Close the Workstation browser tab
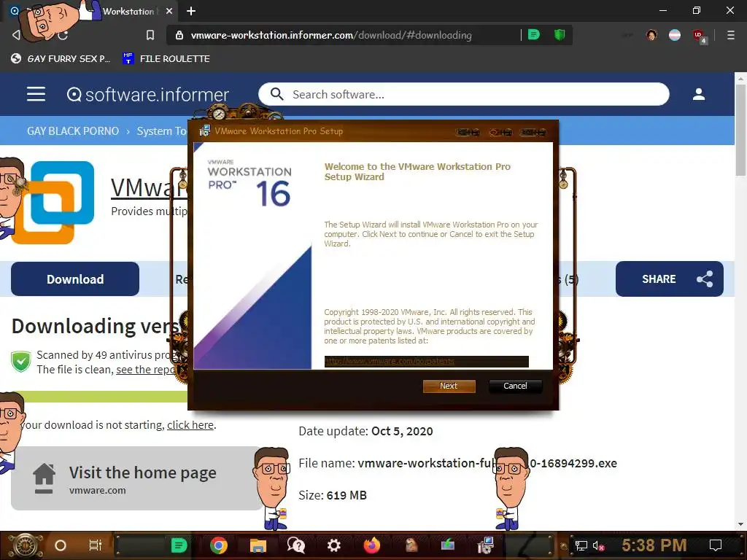 [169, 11]
